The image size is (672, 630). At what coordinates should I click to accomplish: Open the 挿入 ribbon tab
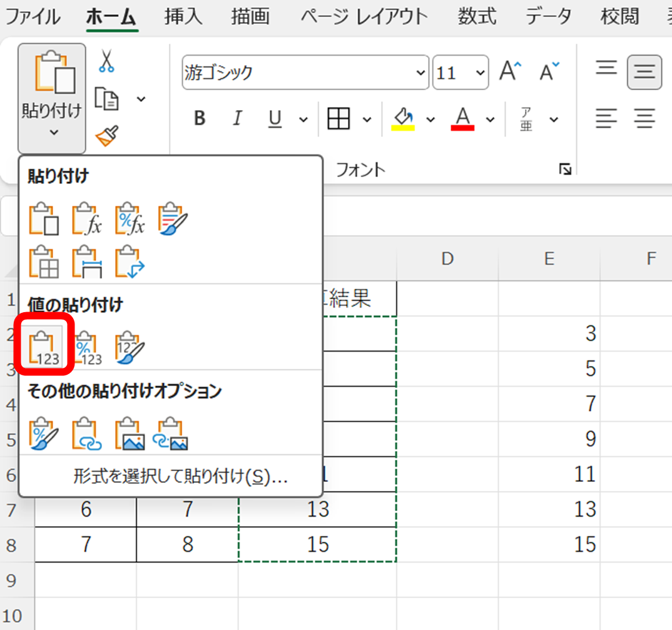183,16
